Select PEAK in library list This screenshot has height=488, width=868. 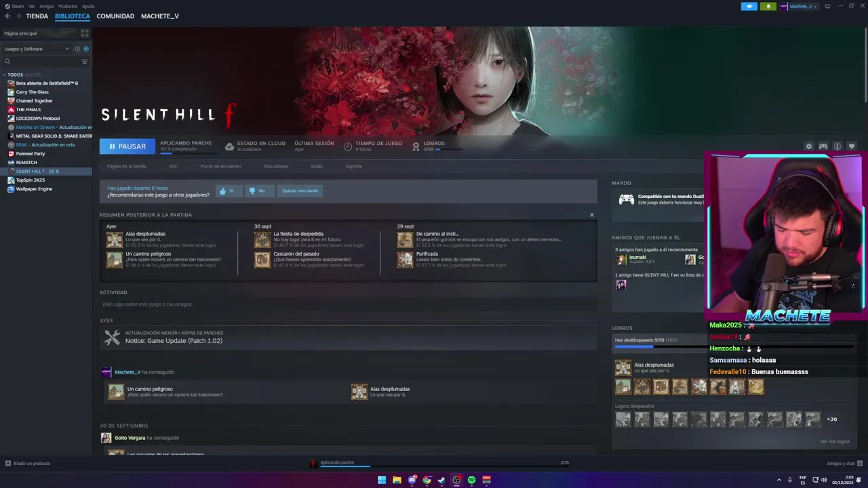46,145
